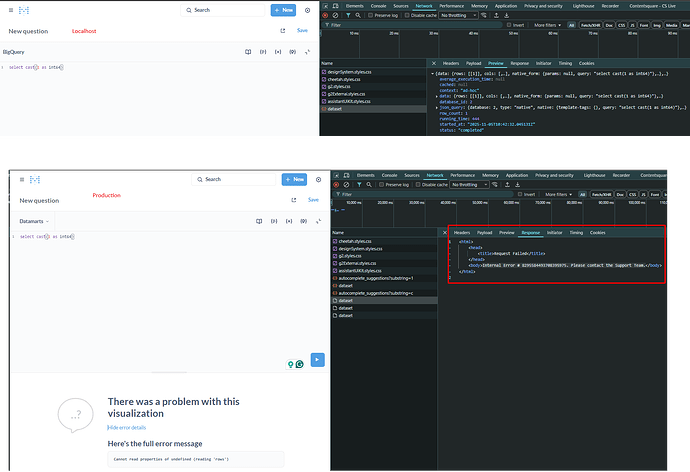Viewport: 690px width, 472px height.
Task: Click the Metabase logo in the bottom window
Action: tap(35, 180)
